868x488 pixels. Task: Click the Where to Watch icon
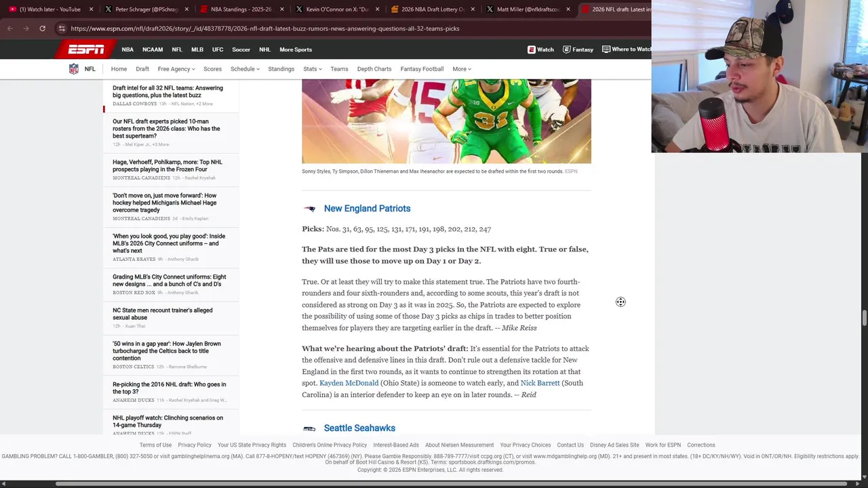606,49
